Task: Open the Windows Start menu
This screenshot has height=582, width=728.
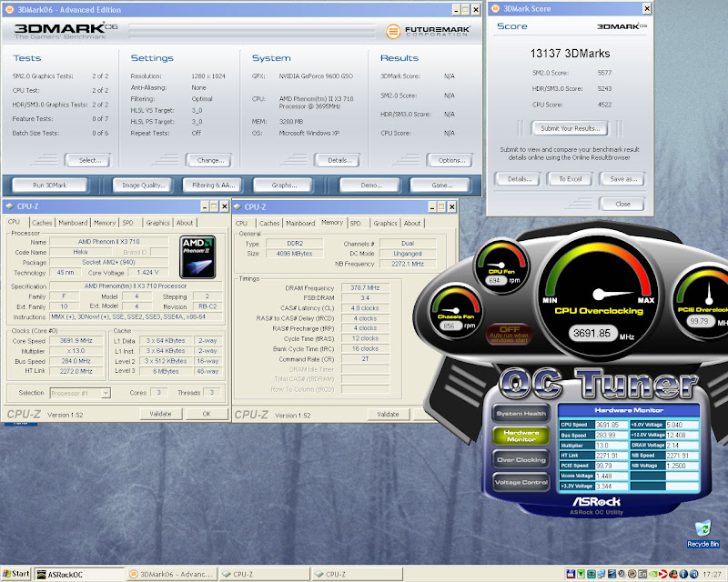Action: [x=16, y=574]
